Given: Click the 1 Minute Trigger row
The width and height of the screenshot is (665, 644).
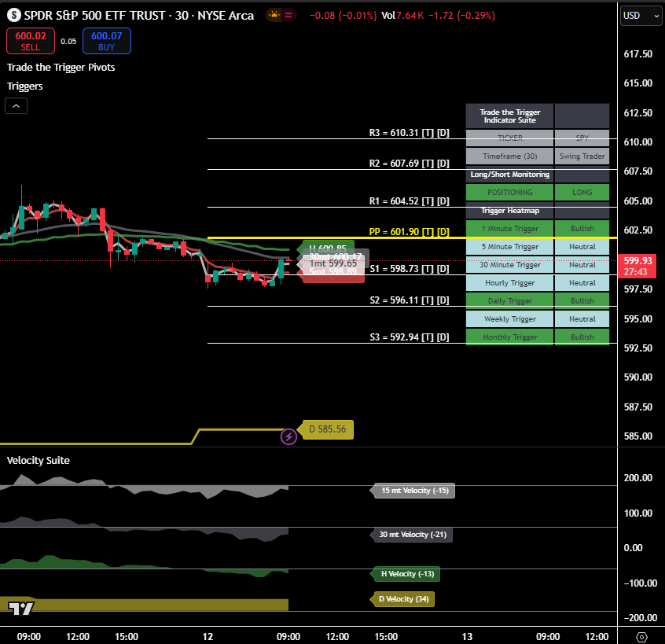Looking at the screenshot, I should point(538,229).
